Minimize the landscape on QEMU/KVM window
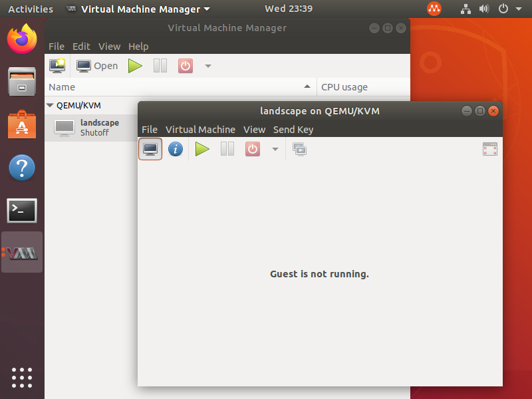Viewport: 532px width, 399px height. 467,111
